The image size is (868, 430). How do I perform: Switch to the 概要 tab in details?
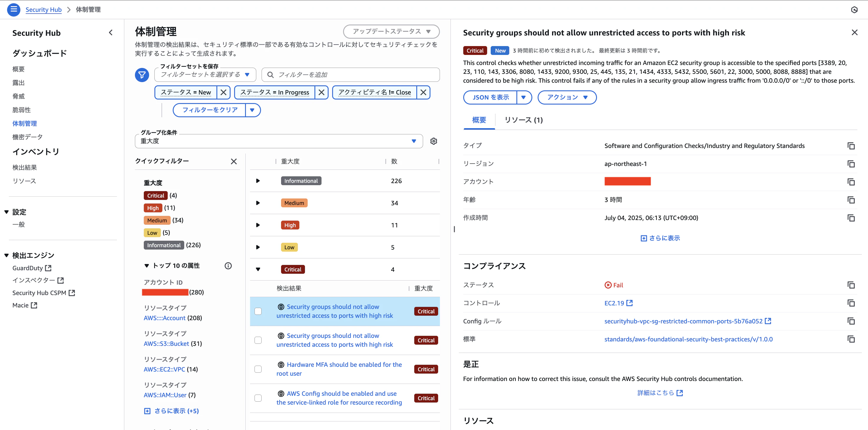(479, 120)
